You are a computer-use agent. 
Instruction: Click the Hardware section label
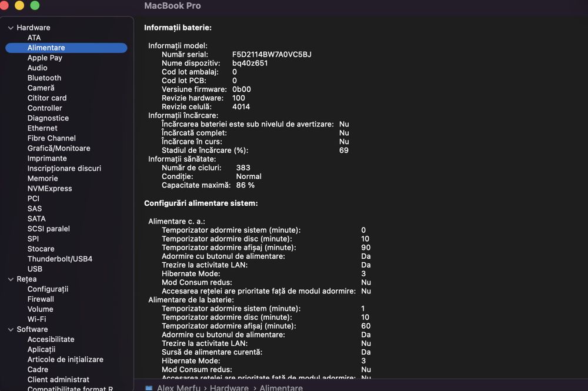(x=34, y=28)
